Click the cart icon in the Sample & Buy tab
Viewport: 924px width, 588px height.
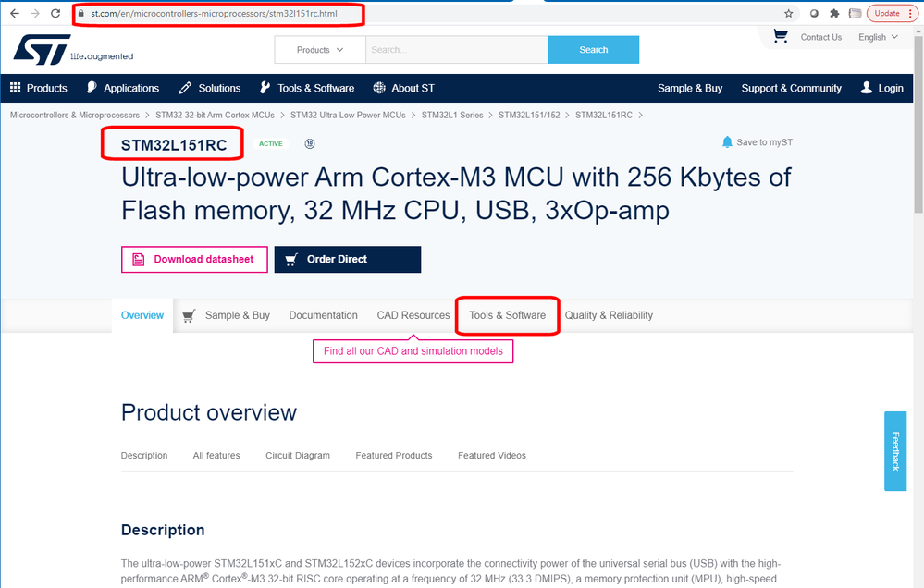(189, 316)
